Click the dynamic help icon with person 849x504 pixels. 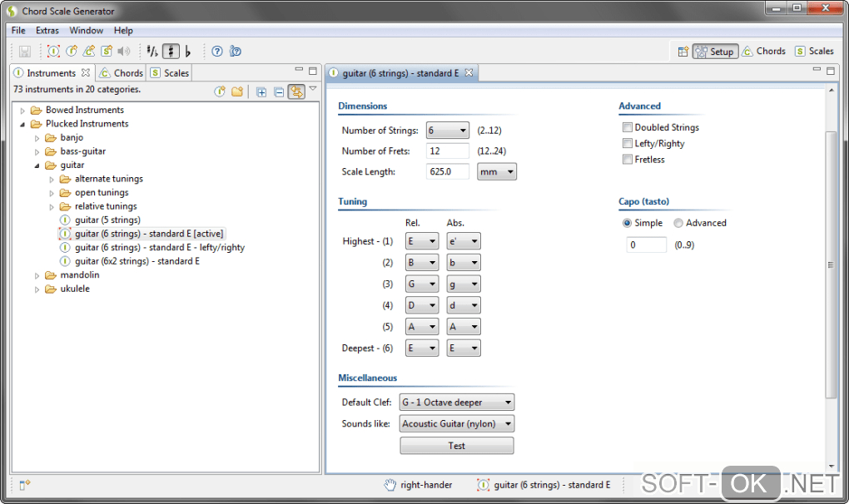point(235,52)
